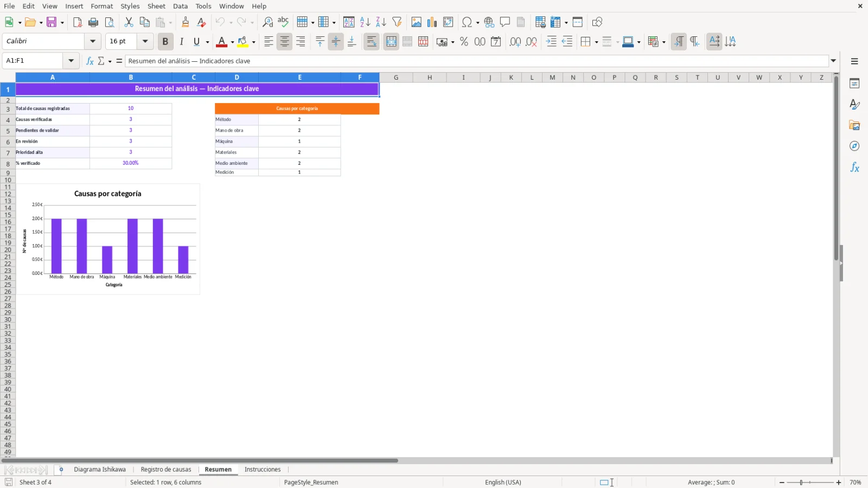This screenshot has width=868, height=488.
Task: Insert special character omega icon
Action: click(x=467, y=22)
